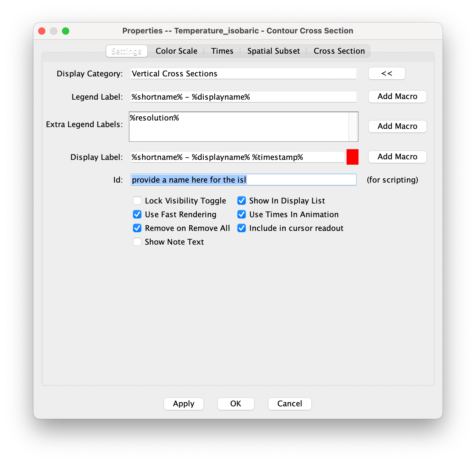476x463 pixels.
Task: Click Add Macro for Display Label
Action: click(397, 157)
